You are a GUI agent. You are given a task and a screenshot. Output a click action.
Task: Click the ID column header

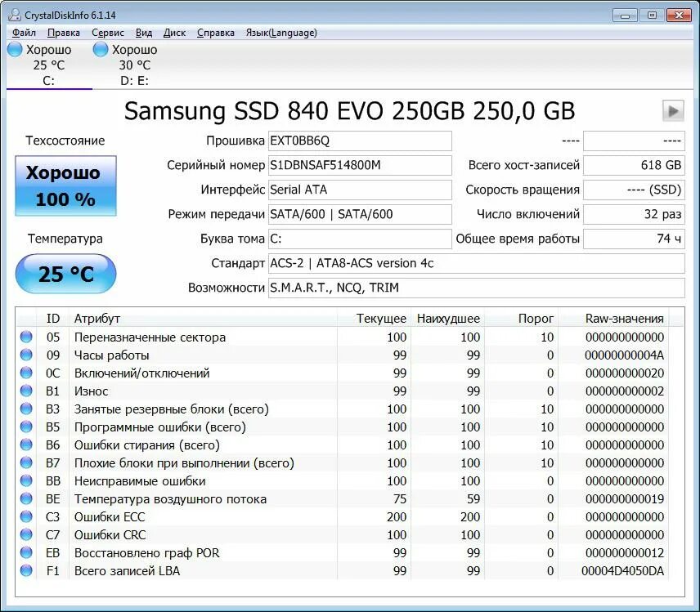(52, 319)
